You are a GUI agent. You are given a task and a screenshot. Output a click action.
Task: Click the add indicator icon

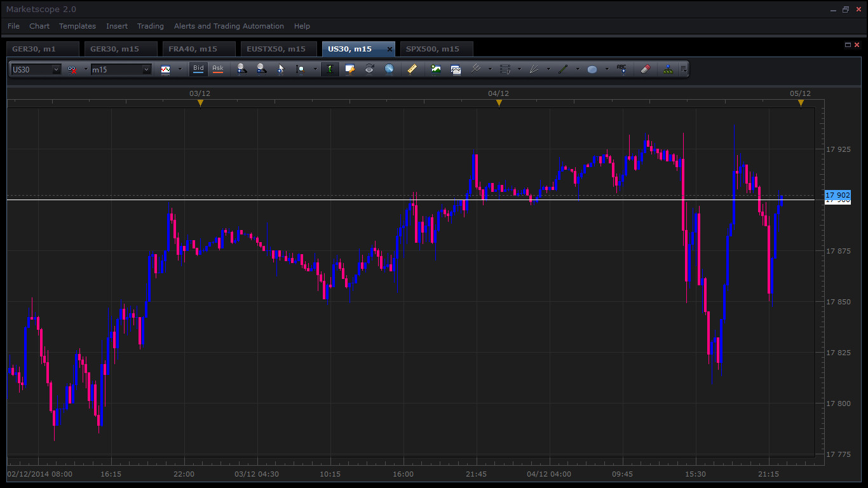pos(436,69)
